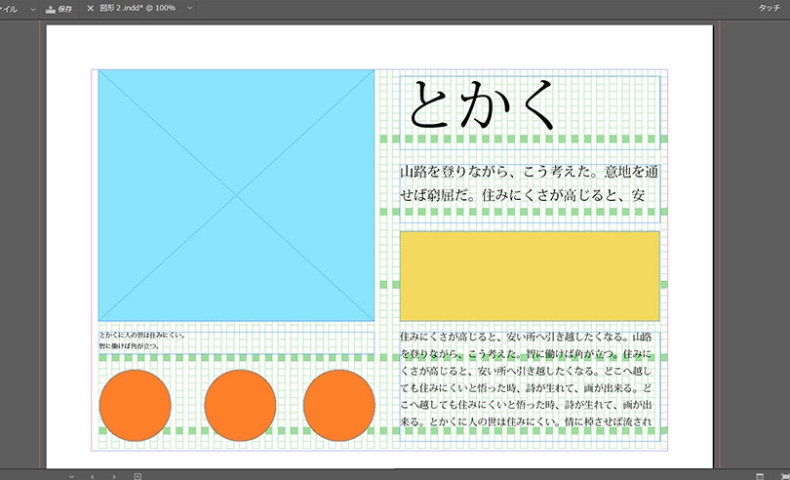Open the page number dropdown in status bar
Viewport: 790px width, 480px height.
72,476
